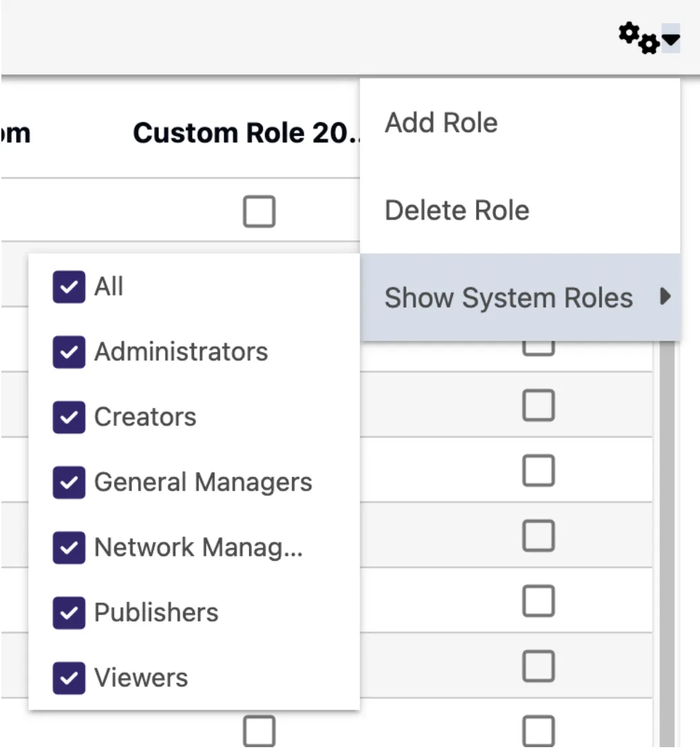
Task: Untick the Creators role checkbox
Action: click(x=69, y=417)
